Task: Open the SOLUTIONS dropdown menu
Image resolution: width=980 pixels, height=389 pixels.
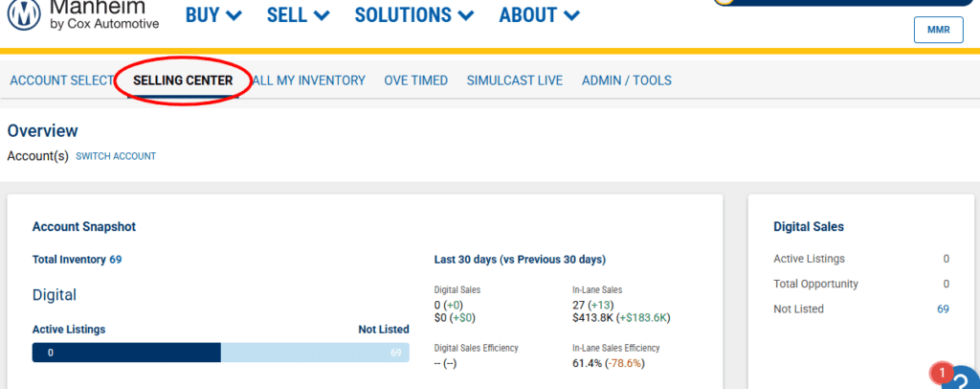Action: pyautogui.click(x=413, y=15)
